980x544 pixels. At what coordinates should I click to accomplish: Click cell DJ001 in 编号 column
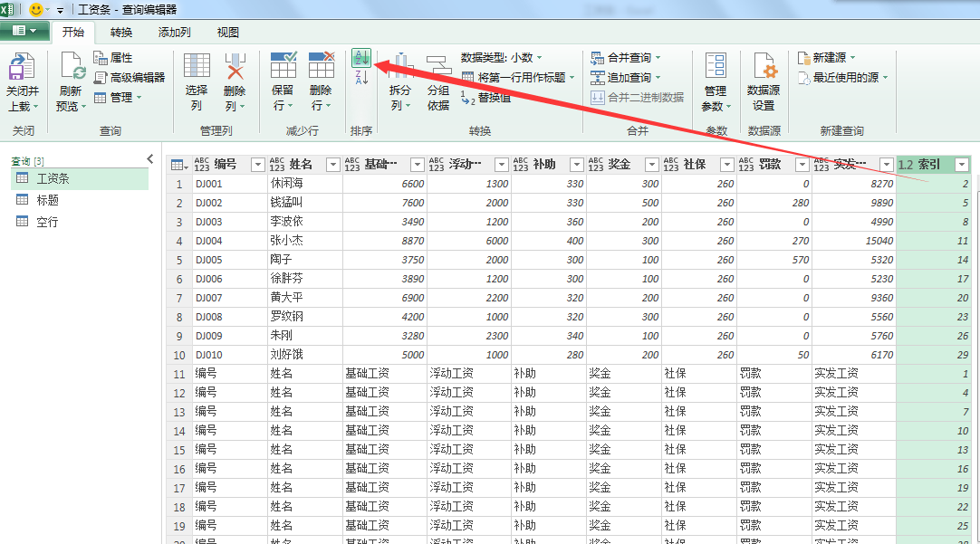coord(229,185)
